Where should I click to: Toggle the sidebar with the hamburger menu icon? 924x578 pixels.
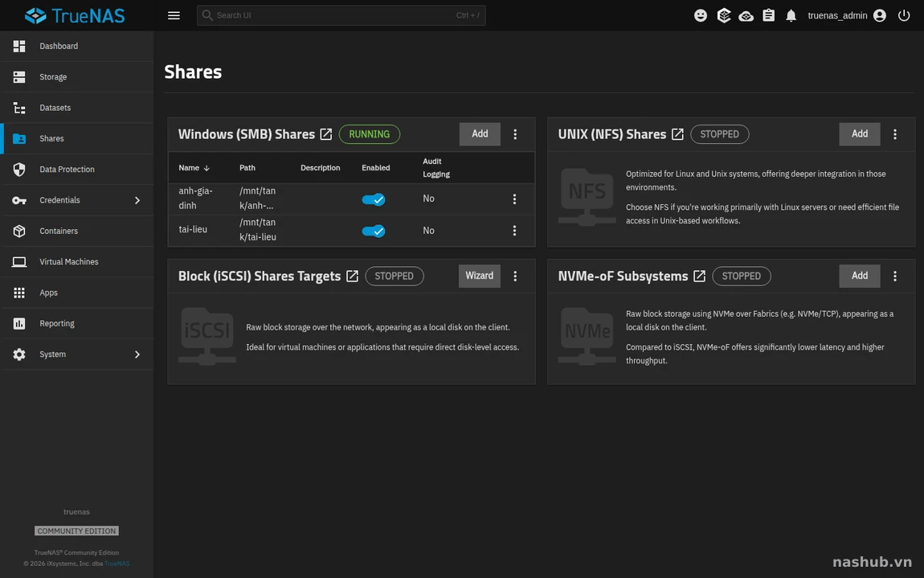coord(174,15)
